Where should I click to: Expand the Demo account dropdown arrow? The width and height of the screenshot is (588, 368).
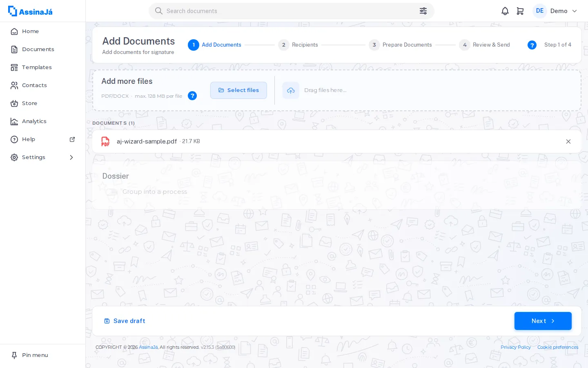click(575, 11)
